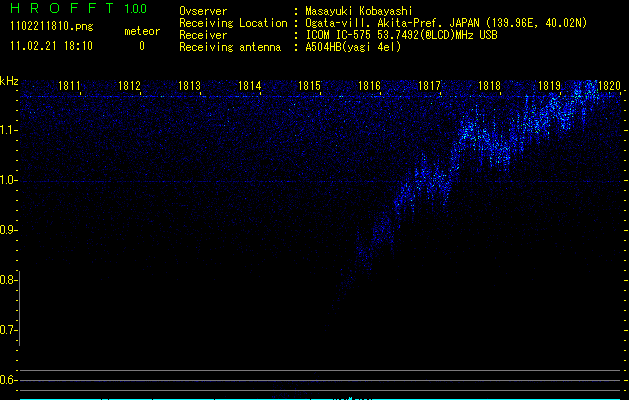The image size is (629, 400).
Task: Select the 1814 time axis label
Action: point(250,86)
